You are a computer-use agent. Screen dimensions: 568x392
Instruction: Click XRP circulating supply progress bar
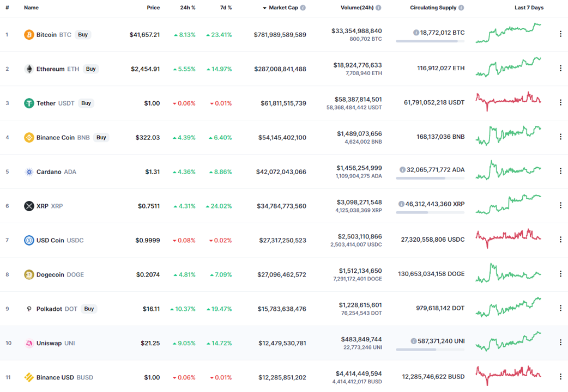point(430,212)
